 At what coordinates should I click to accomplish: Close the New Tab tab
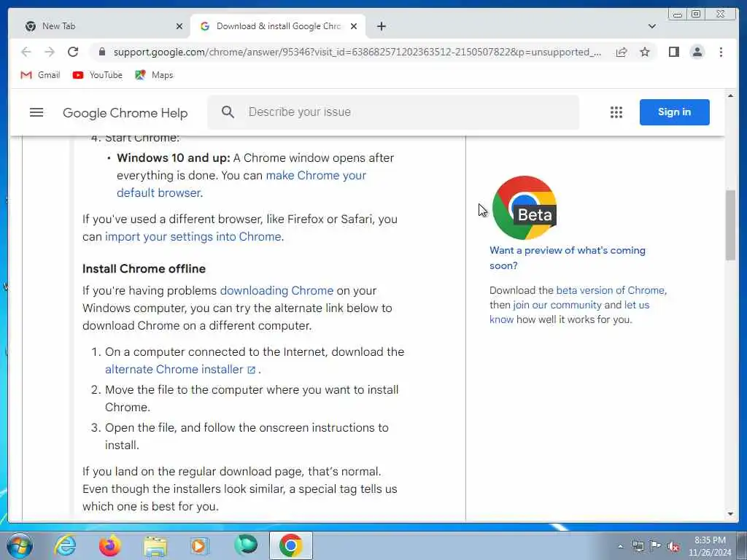(179, 26)
